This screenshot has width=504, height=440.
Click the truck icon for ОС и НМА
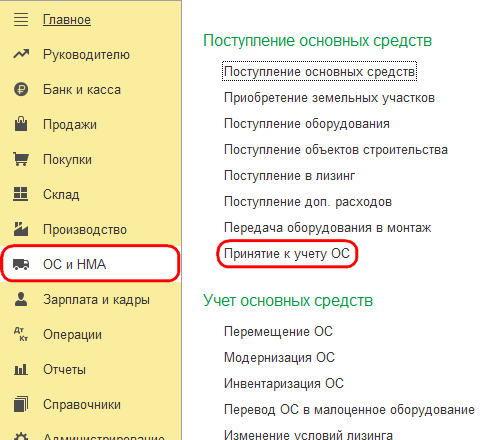tap(21, 264)
